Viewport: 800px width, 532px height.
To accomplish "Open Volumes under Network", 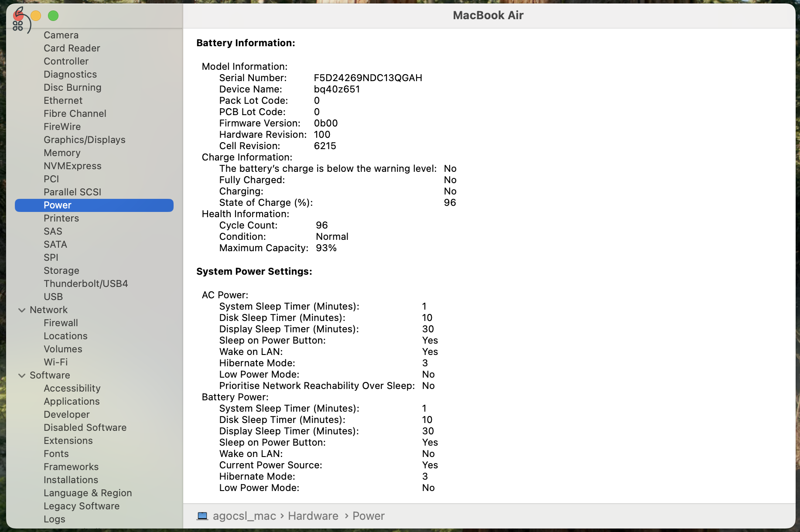I will 63,349.
